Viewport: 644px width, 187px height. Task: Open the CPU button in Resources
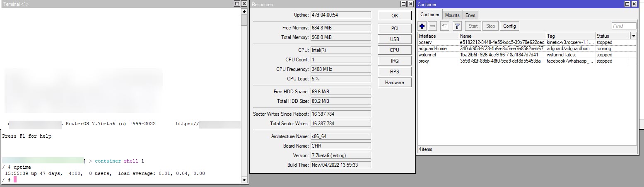click(x=395, y=50)
